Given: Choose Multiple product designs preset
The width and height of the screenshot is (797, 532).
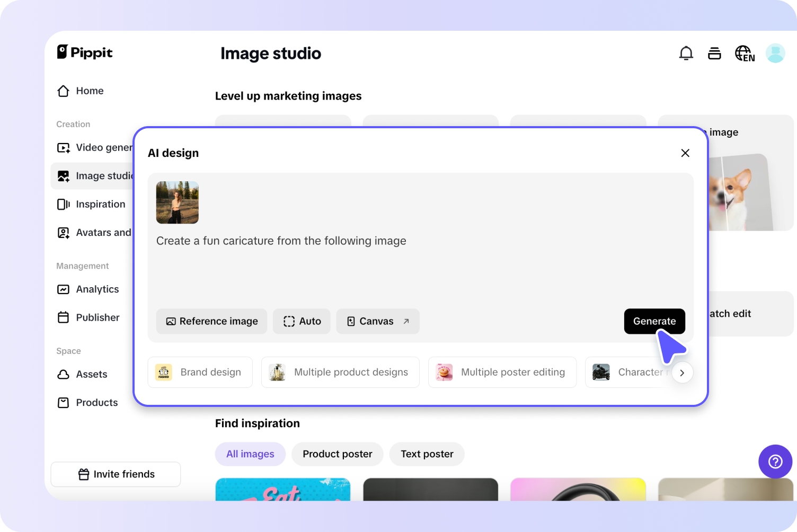Looking at the screenshot, I should [340, 373].
